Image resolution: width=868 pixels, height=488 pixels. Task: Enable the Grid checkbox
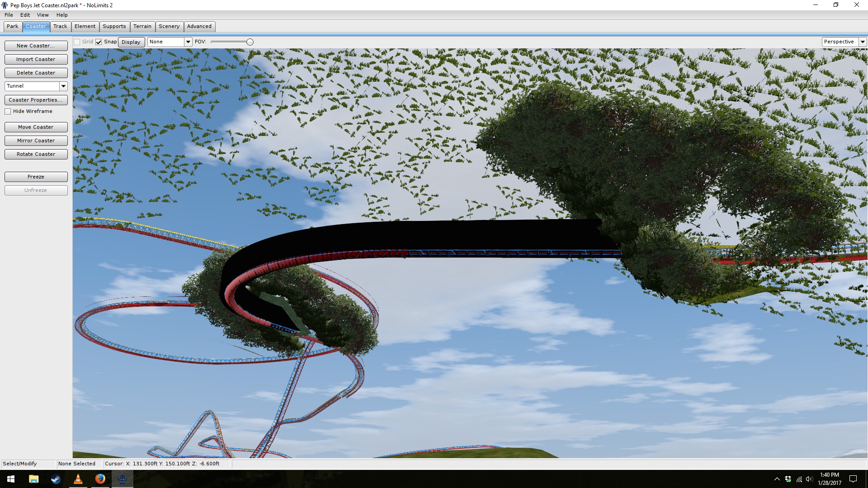77,42
